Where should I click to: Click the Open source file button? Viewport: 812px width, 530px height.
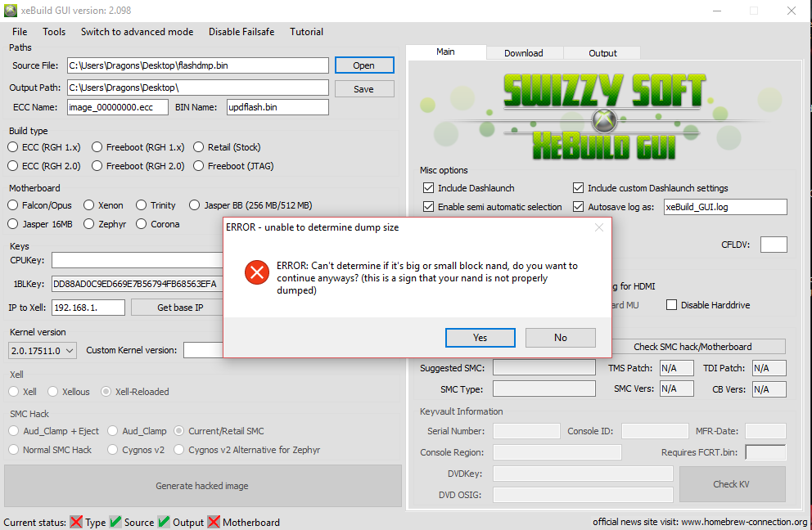(364, 65)
